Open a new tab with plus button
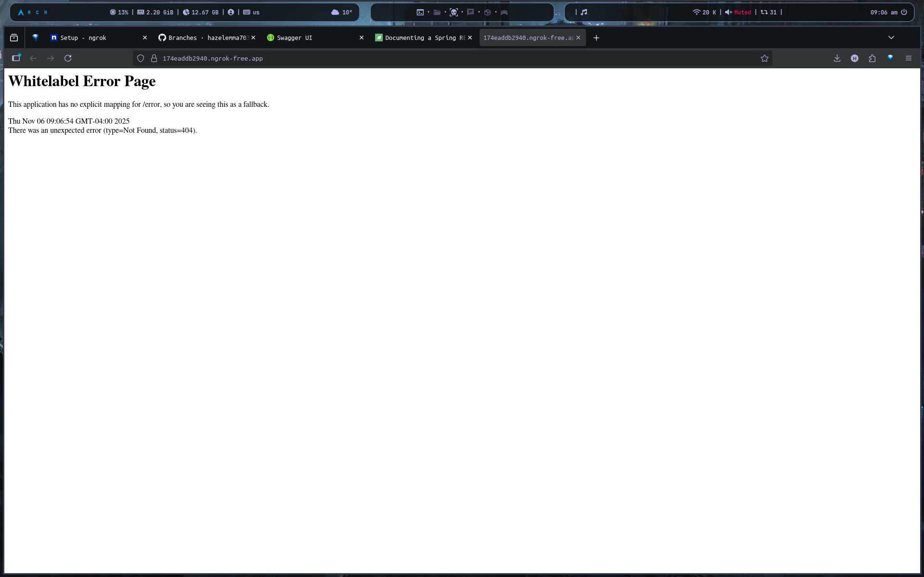The image size is (924, 577). (596, 38)
